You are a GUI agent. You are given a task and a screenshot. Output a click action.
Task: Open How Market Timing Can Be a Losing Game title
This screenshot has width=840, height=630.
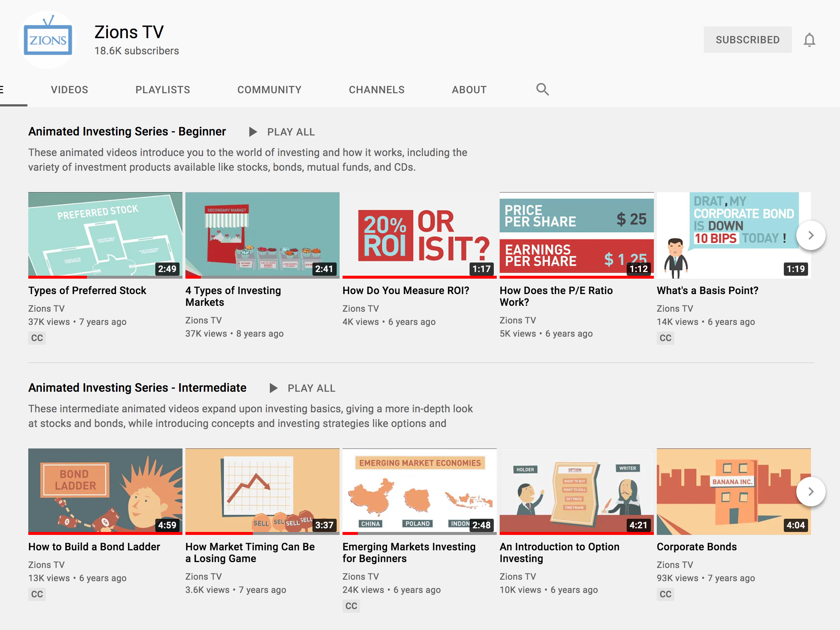point(250,553)
